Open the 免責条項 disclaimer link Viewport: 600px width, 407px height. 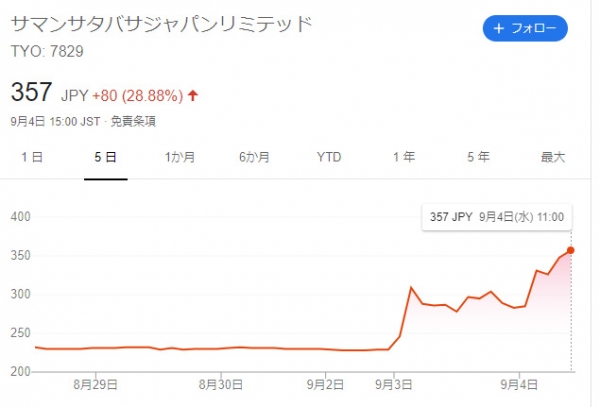click(133, 122)
